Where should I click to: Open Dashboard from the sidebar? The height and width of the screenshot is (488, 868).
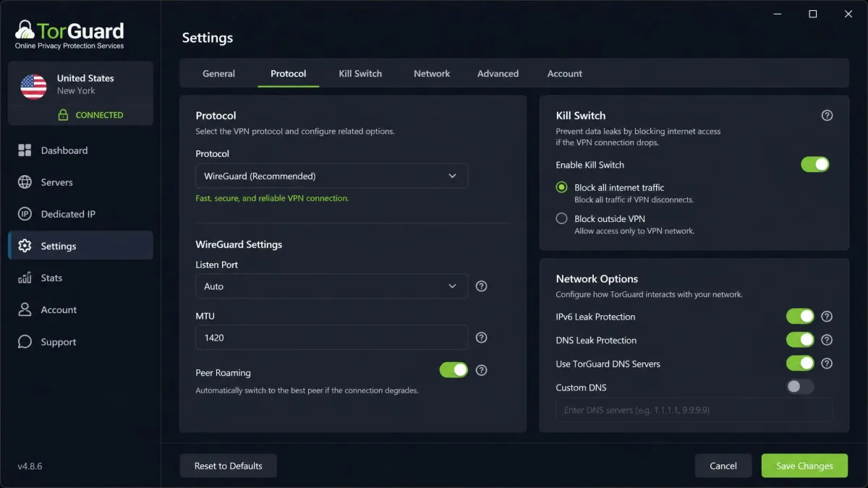pyautogui.click(x=80, y=150)
